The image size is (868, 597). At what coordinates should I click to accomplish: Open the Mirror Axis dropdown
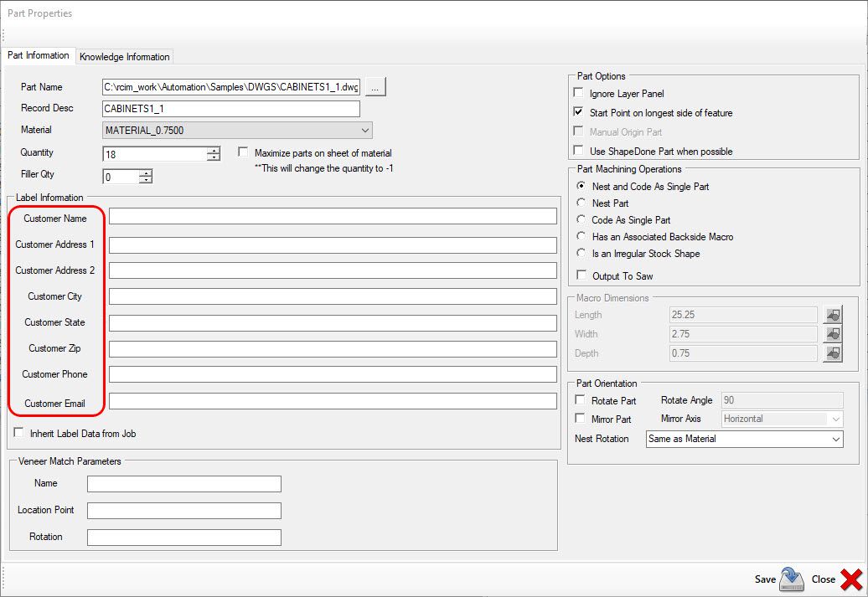pos(838,419)
